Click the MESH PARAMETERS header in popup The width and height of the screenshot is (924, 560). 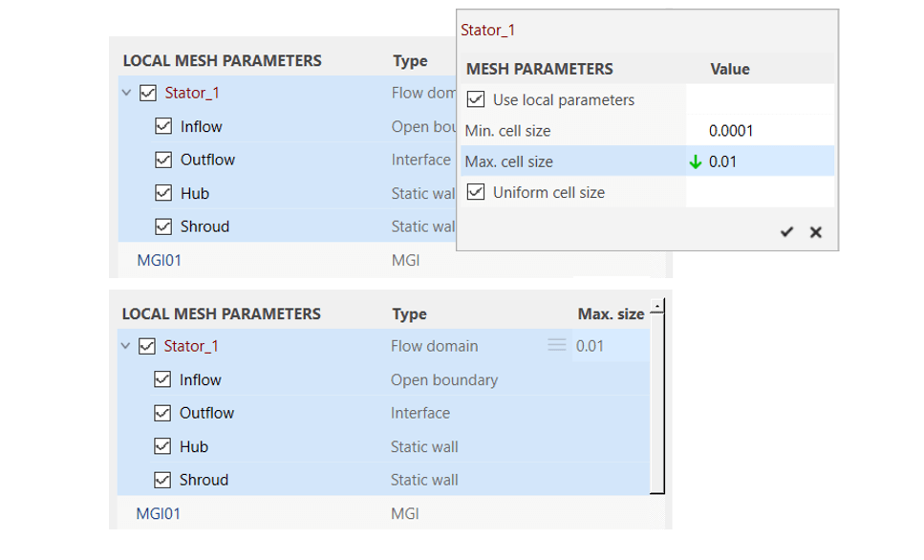540,69
